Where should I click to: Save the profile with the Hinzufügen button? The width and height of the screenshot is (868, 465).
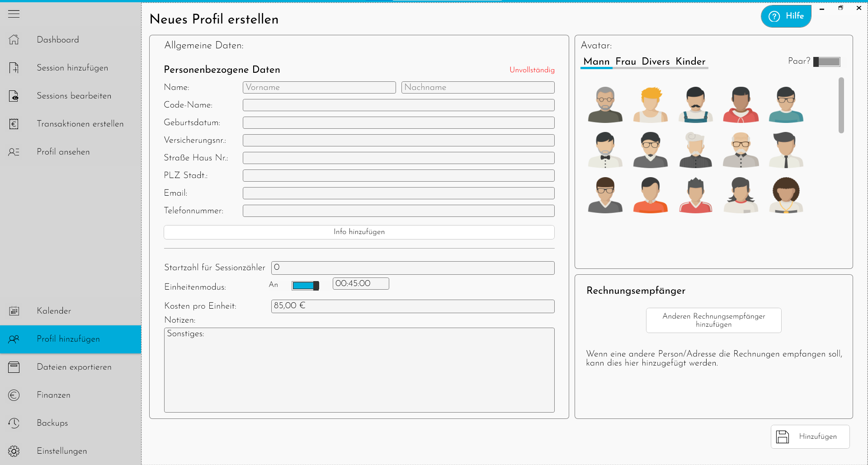810,437
